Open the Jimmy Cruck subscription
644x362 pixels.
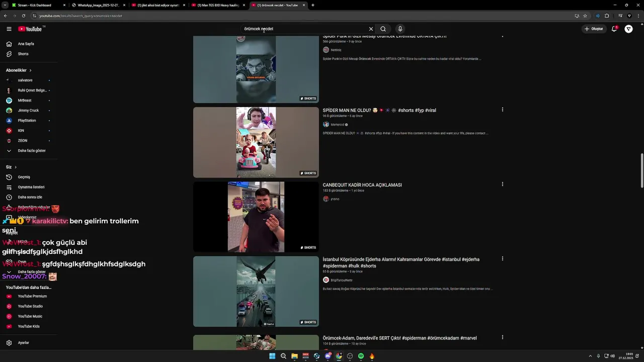(29, 111)
